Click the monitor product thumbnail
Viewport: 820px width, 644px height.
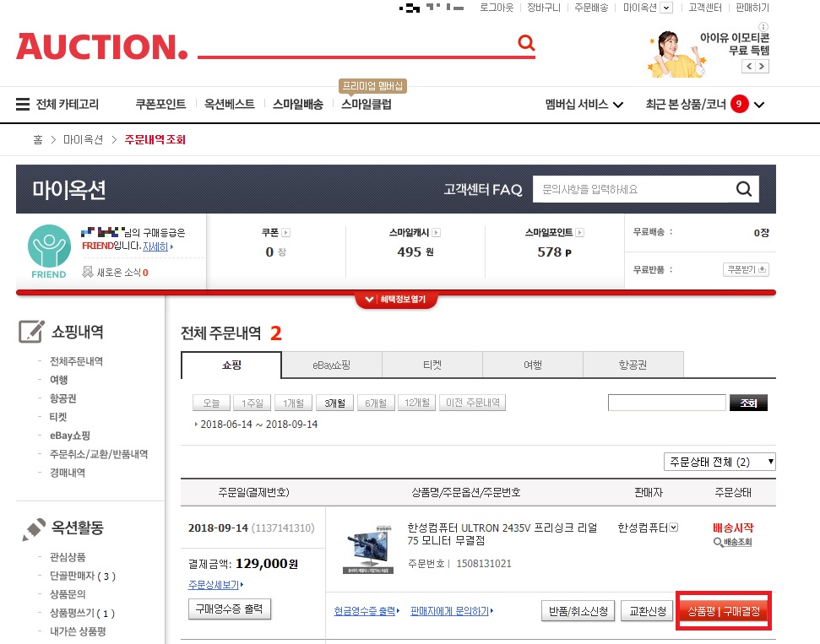368,549
